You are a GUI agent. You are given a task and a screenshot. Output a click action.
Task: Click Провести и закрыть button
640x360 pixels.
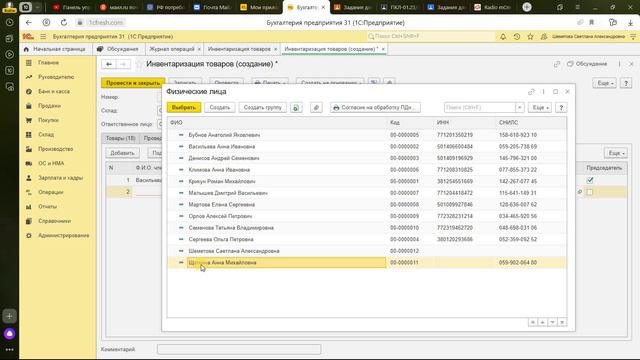(x=133, y=83)
